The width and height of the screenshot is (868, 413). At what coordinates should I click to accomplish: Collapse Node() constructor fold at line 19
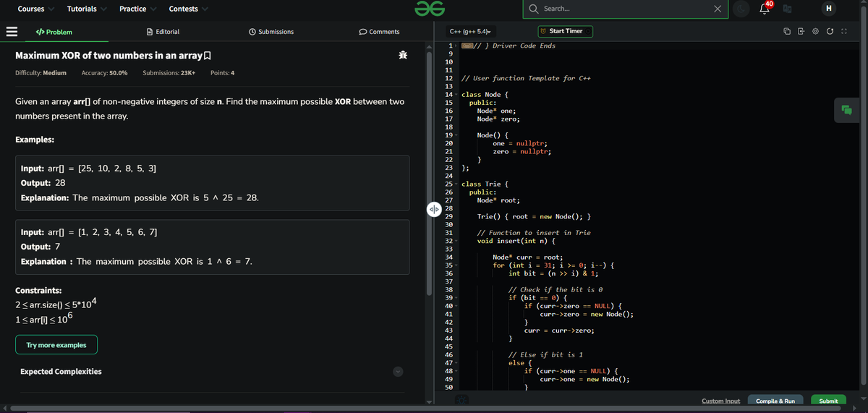click(x=457, y=136)
